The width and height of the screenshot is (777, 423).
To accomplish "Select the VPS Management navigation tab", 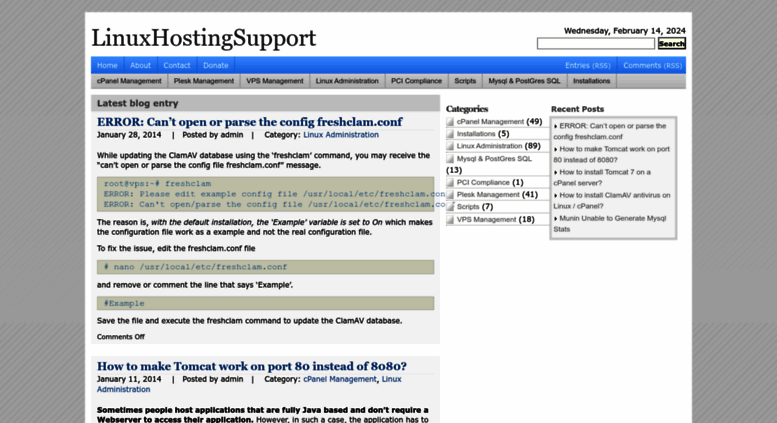I will pyautogui.click(x=275, y=81).
